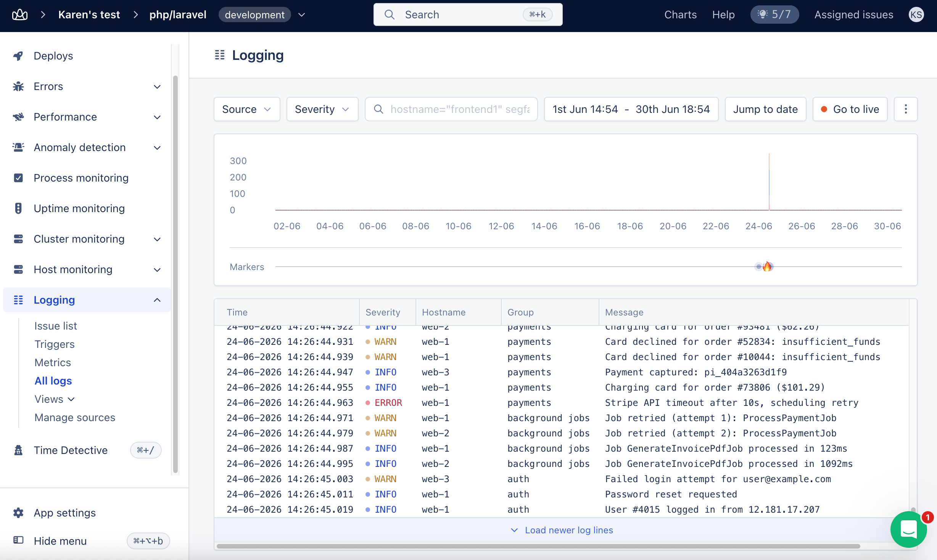Expand the Errors menu chevron
Image resolution: width=937 pixels, height=560 pixels.
(157, 87)
